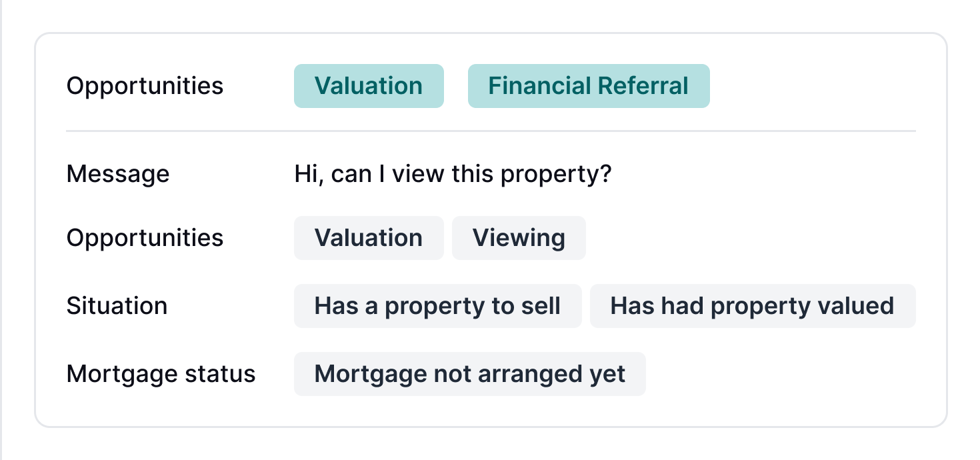980x460 pixels.
Task: Click the gray Valuation tag under Message
Action: pos(369,237)
